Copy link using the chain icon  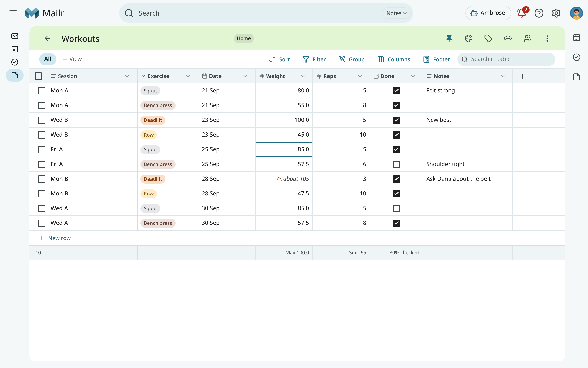(x=508, y=38)
